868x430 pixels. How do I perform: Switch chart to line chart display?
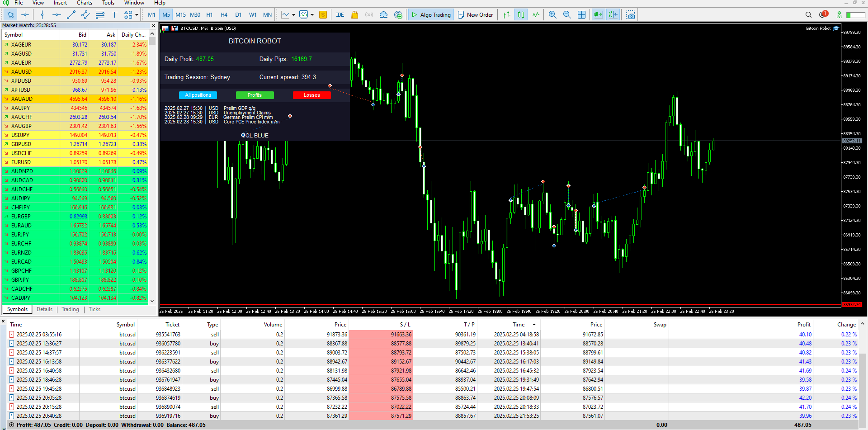pos(536,15)
